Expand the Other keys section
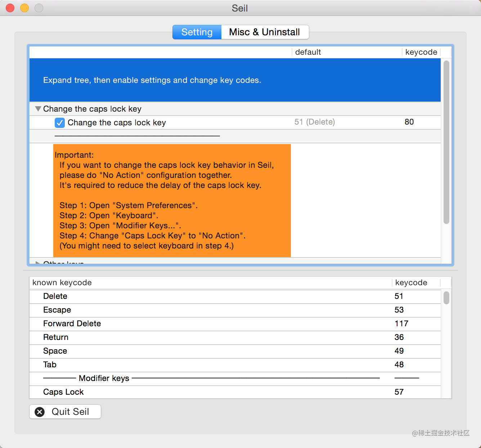481x448 pixels. pyautogui.click(x=38, y=263)
